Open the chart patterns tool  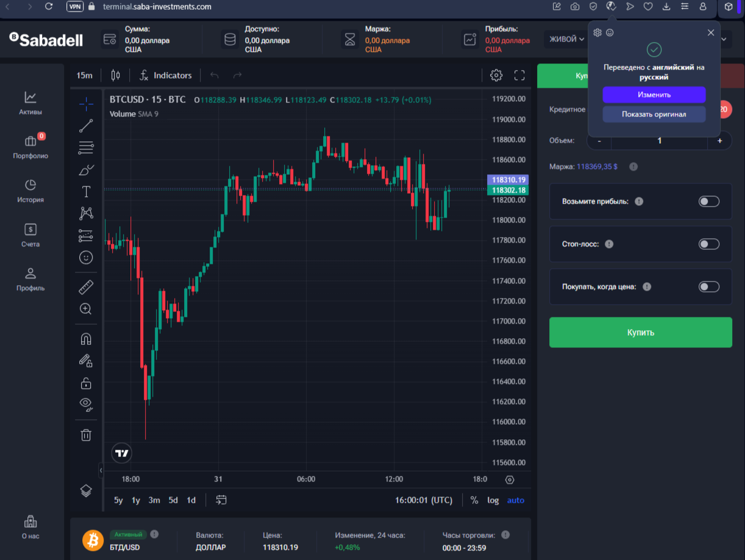(86, 213)
